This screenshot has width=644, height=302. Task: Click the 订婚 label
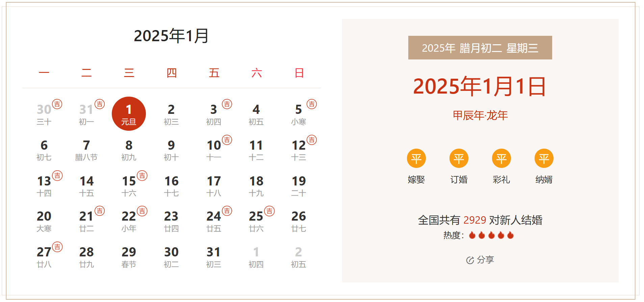pyautogui.click(x=459, y=180)
